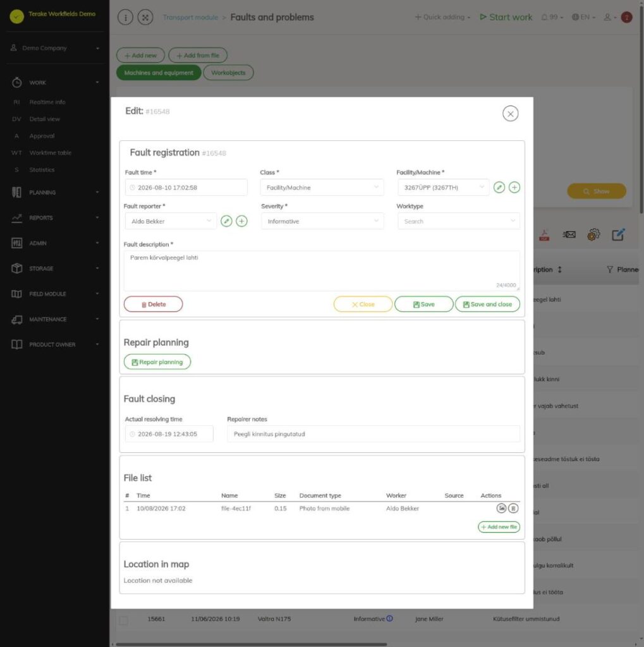Sort by the description column arrows

[560, 269]
